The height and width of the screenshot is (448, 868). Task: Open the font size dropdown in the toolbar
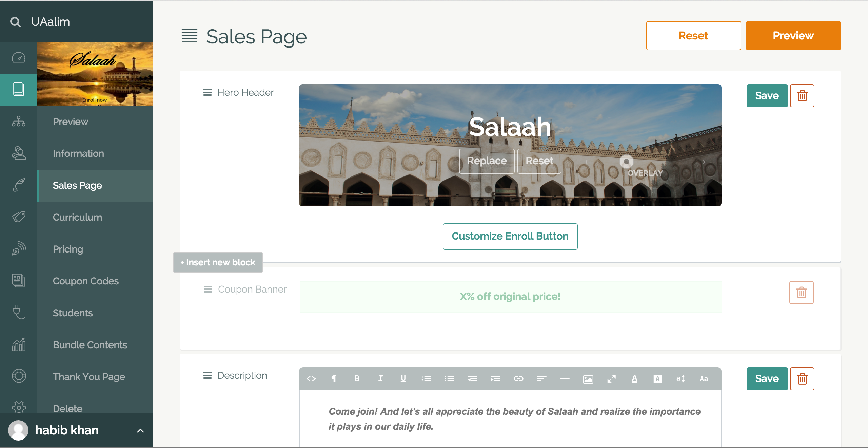[x=680, y=379]
